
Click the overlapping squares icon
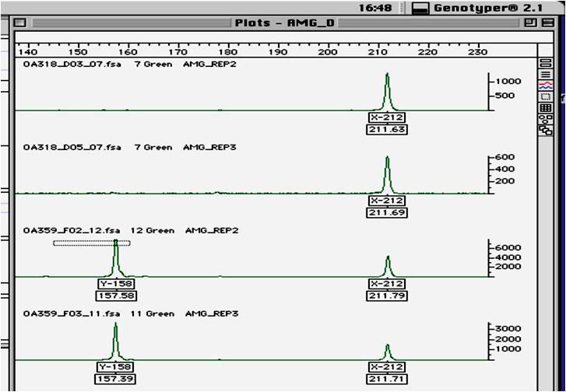545,130
